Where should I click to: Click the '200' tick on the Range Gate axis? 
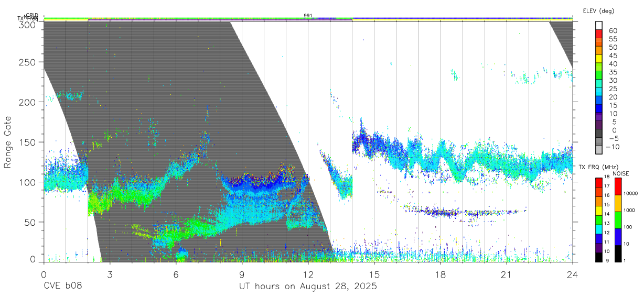pyautogui.click(x=27, y=102)
